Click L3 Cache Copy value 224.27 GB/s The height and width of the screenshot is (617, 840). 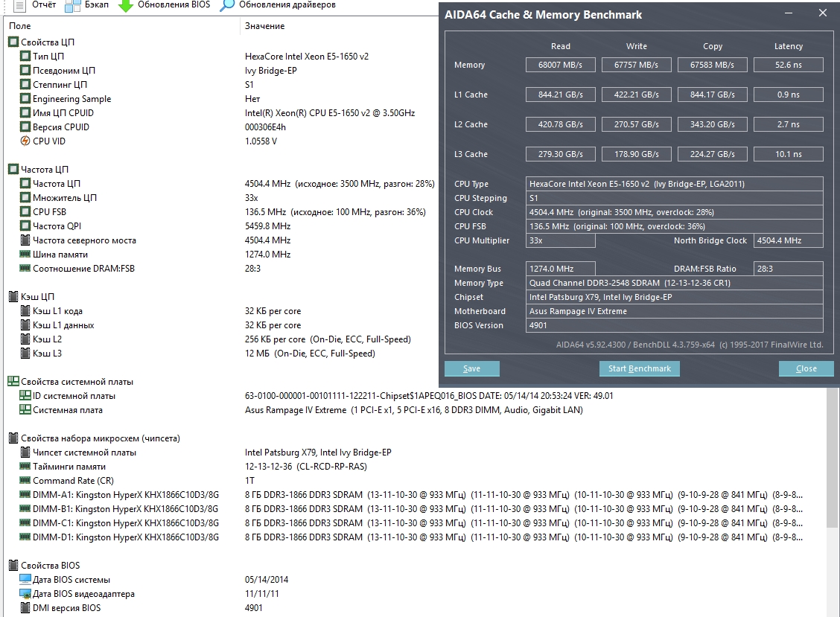[x=713, y=154]
